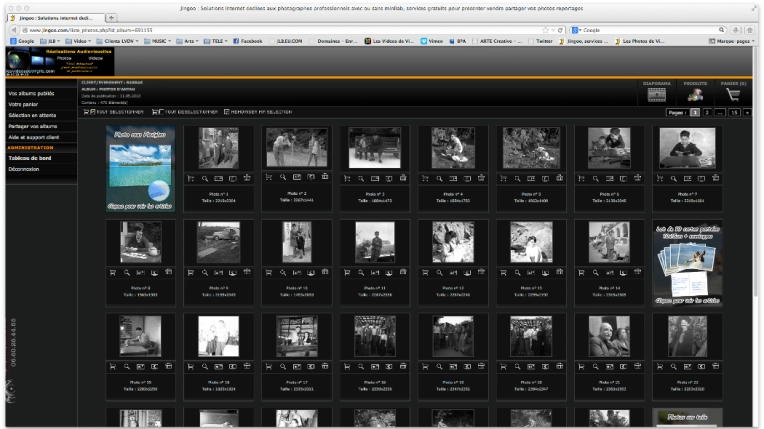Click browser back arrow button
764x429 pixels.
point(14,30)
